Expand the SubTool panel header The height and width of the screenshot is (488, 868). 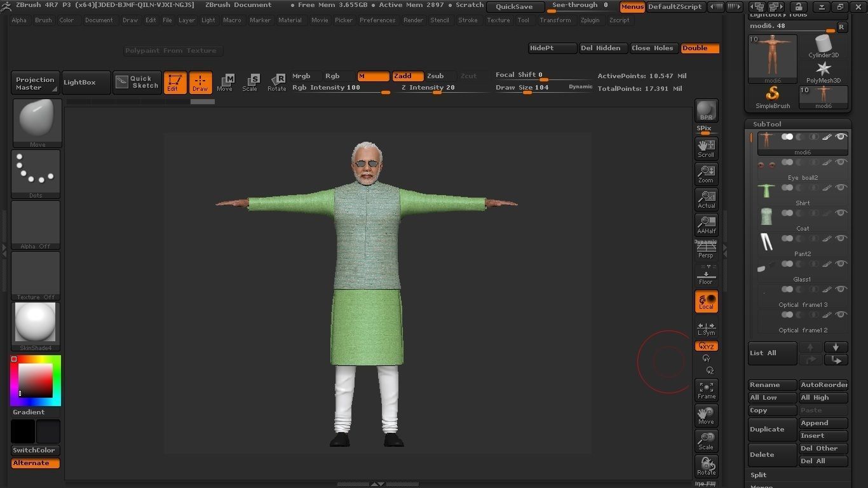click(x=767, y=124)
